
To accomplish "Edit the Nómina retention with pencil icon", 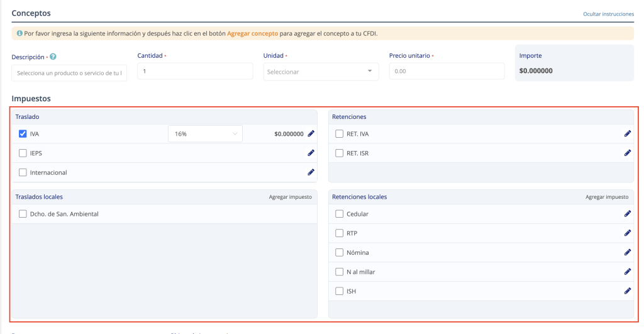I will [628, 252].
